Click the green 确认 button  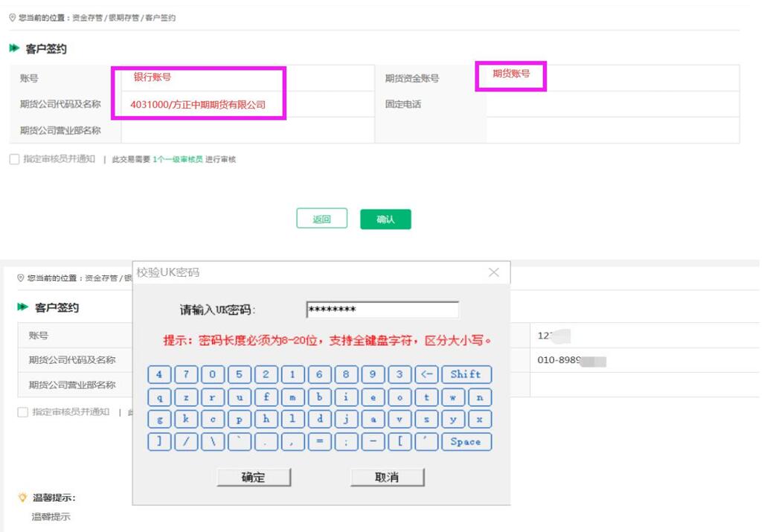pyautogui.click(x=385, y=219)
